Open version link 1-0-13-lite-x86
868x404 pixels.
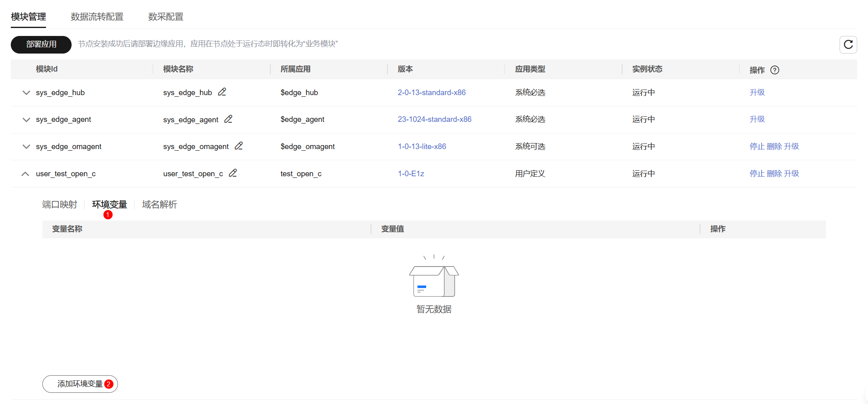422,146
